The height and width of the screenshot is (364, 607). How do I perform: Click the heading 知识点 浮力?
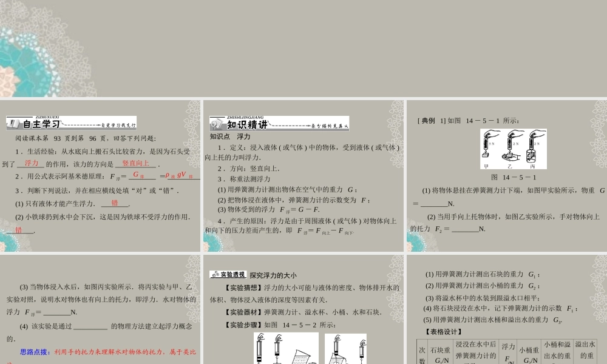point(230,136)
